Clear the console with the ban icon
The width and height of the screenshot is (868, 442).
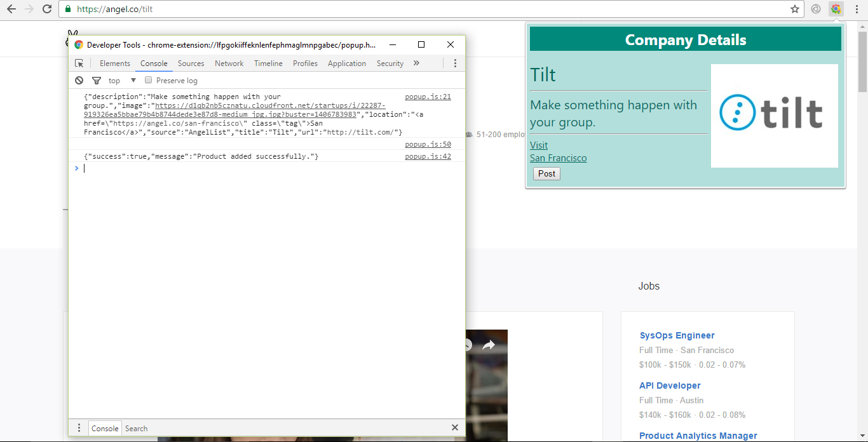tap(79, 81)
